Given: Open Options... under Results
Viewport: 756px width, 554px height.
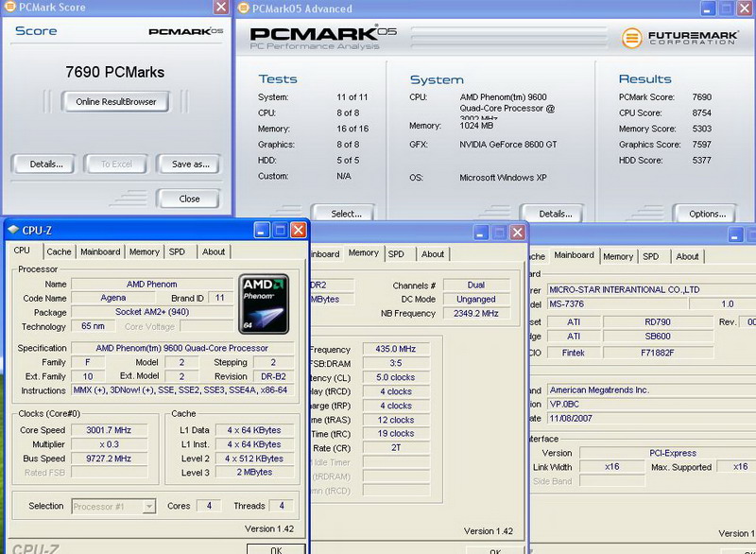Looking at the screenshot, I should click(x=707, y=214).
